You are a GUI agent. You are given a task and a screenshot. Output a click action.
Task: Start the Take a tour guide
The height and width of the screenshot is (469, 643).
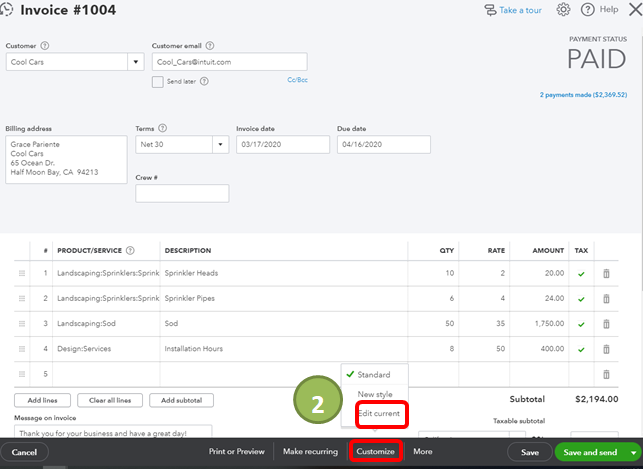click(x=513, y=10)
